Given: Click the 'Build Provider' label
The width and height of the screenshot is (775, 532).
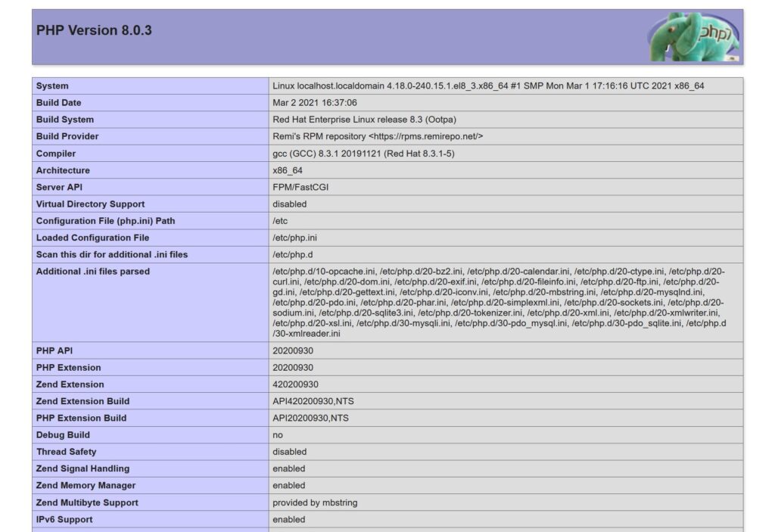Looking at the screenshot, I should pyautogui.click(x=67, y=136).
